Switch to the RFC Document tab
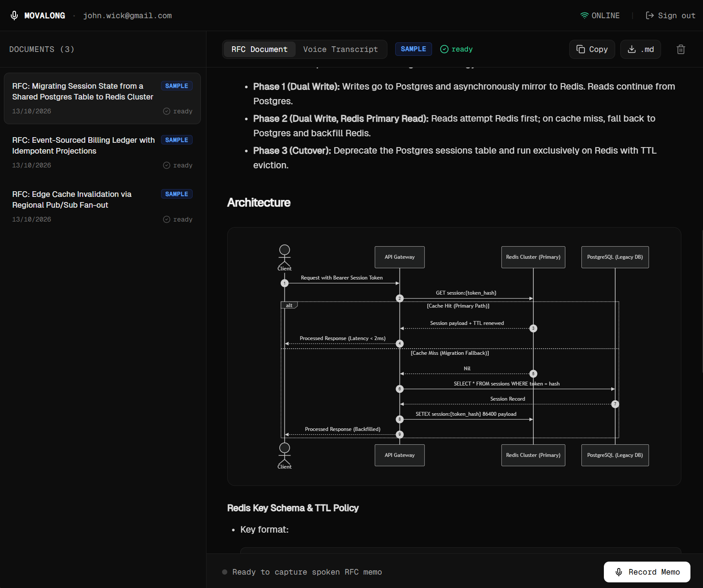Screen dimensions: 703x588 259,49
